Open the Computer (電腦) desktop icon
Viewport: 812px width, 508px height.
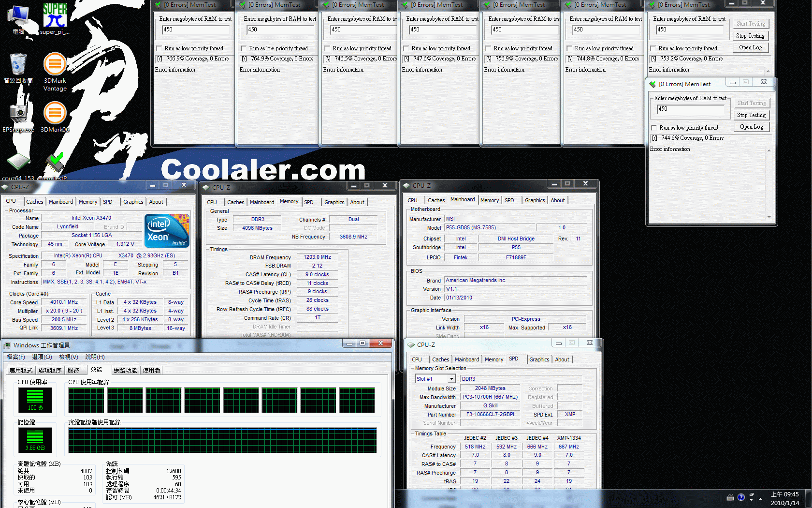(18, 18)
